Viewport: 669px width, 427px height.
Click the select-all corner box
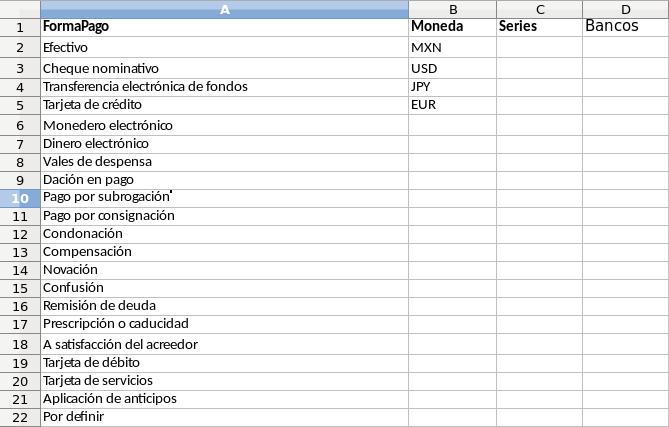pyautogui.click(x=20, y=9)
